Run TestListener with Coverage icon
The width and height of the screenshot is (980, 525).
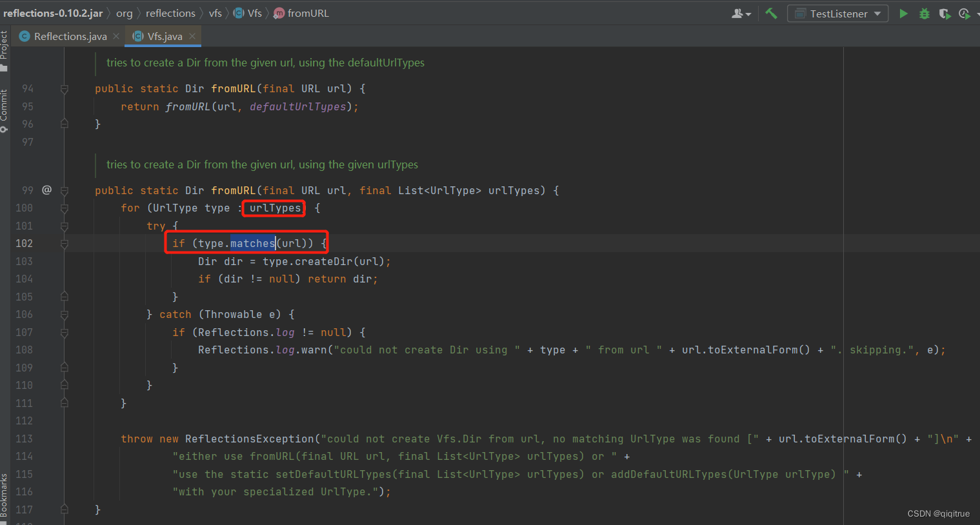coord(945,13)
